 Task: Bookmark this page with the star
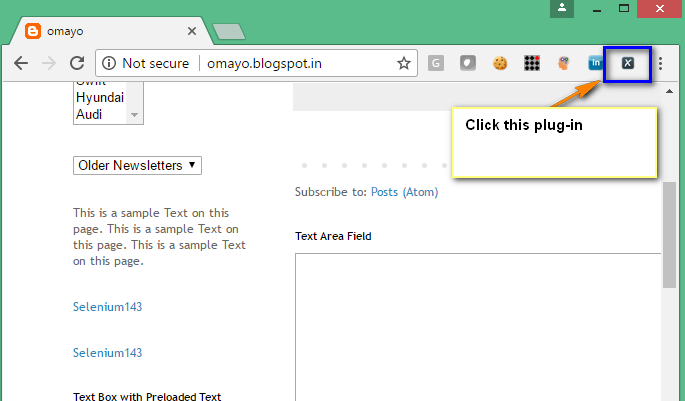click(404, 63)
